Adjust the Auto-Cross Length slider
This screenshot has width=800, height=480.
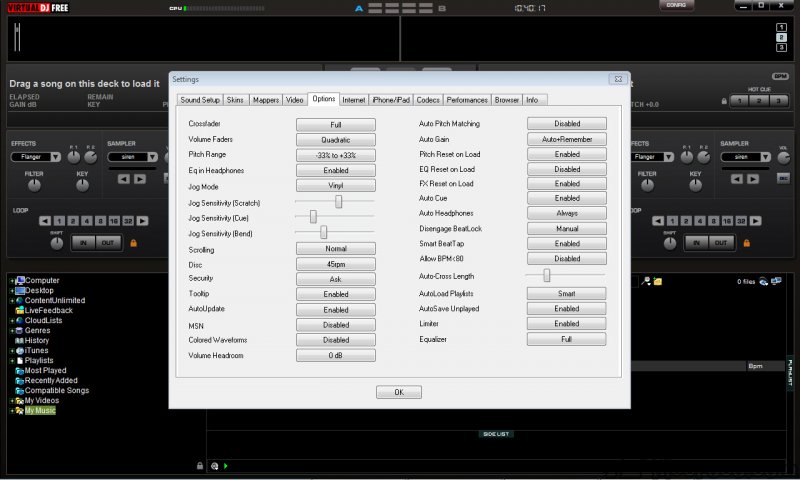tap(546, 275)
